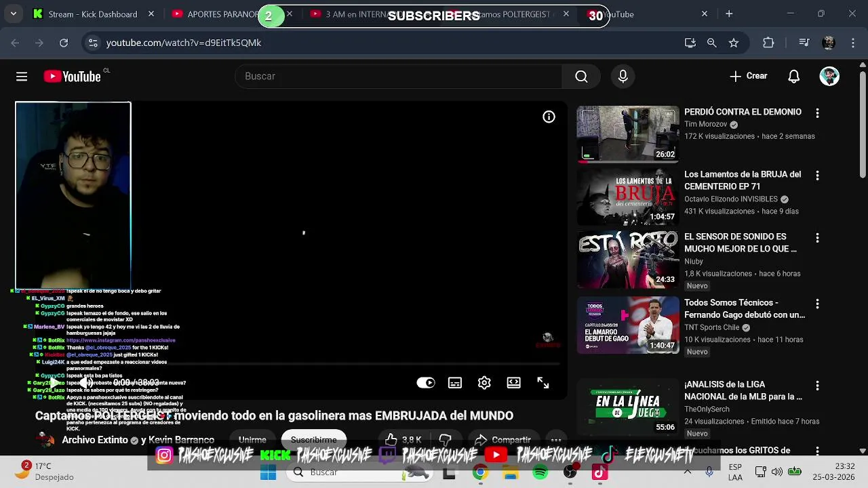This screenshot has width=868, height=488.
Task: Enter fullscreen on the video player
Action: [x=543, y=383]
